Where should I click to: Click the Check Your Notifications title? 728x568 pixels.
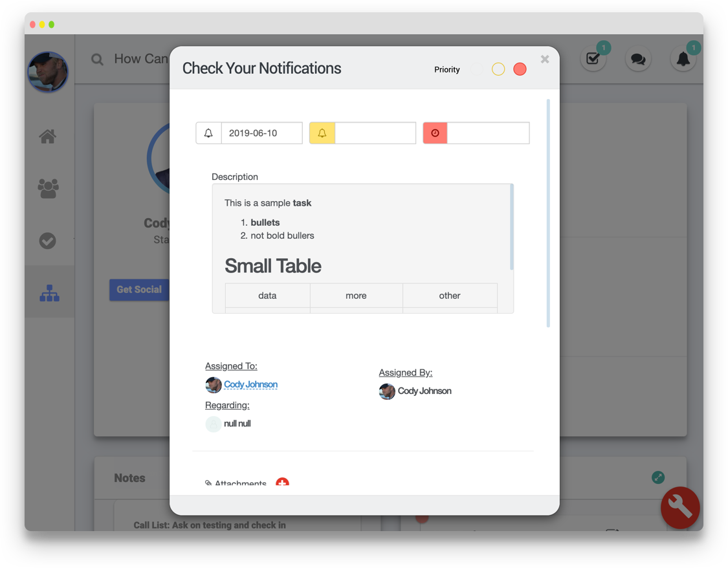point(261,68)
